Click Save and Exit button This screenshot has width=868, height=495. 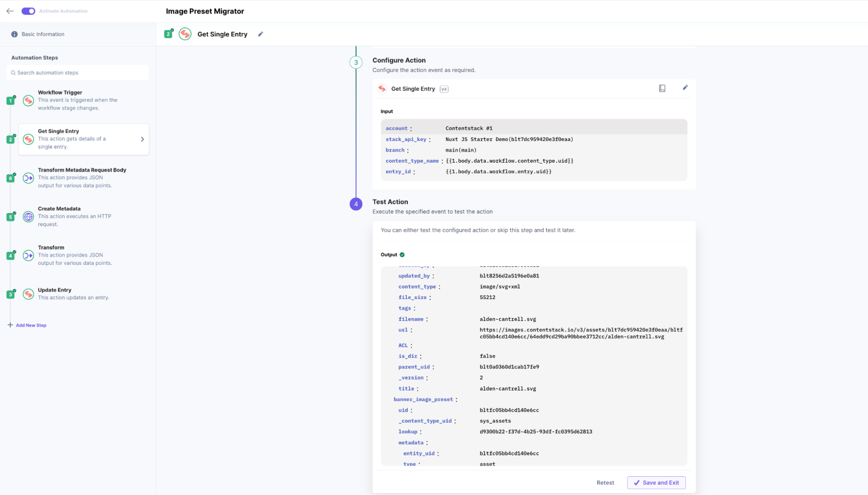pyautogui.click(x=656, y=483)
